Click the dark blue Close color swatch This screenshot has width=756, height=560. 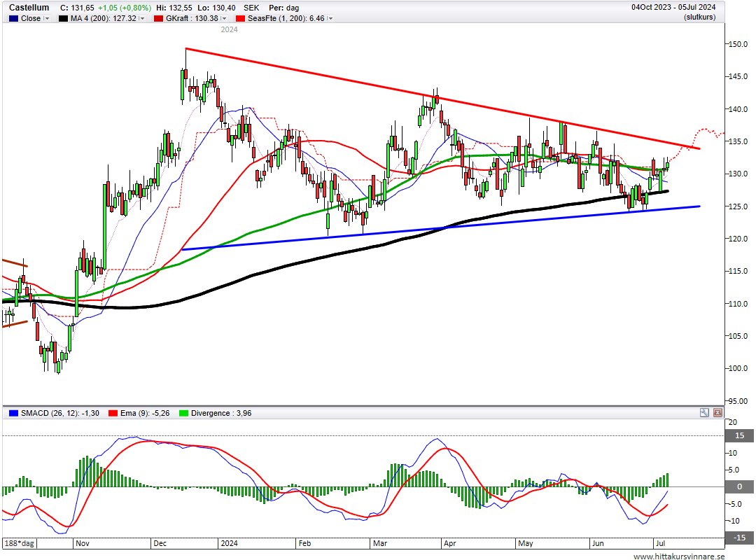(x=13, y=18)
